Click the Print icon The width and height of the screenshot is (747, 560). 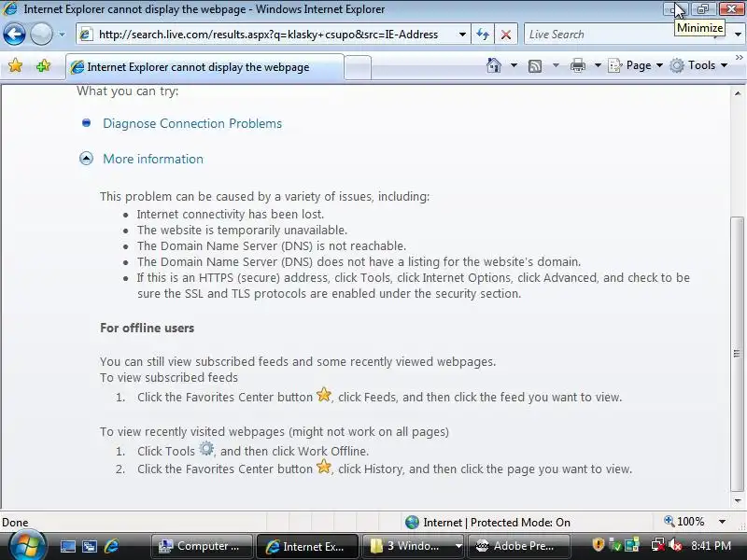577,65
